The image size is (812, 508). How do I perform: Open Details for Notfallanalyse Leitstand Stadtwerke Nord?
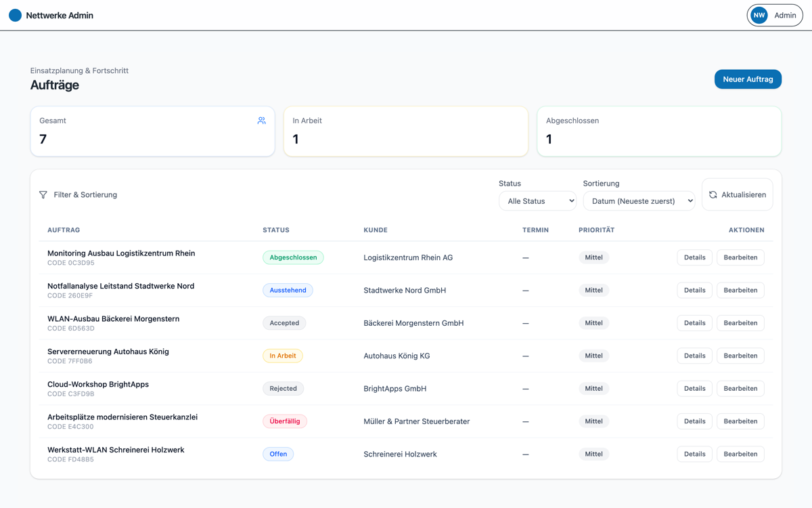(694, 290)
